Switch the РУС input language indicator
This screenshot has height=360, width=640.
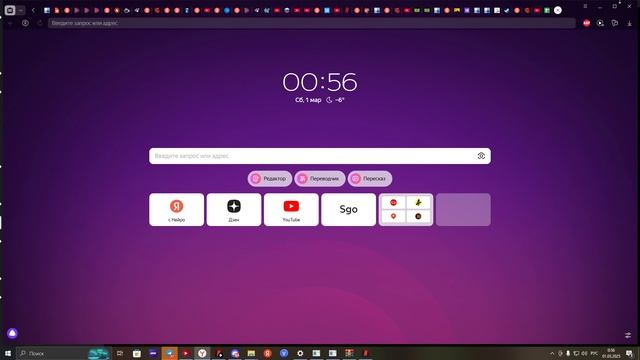pyautogui.click(x=594, y=353)
